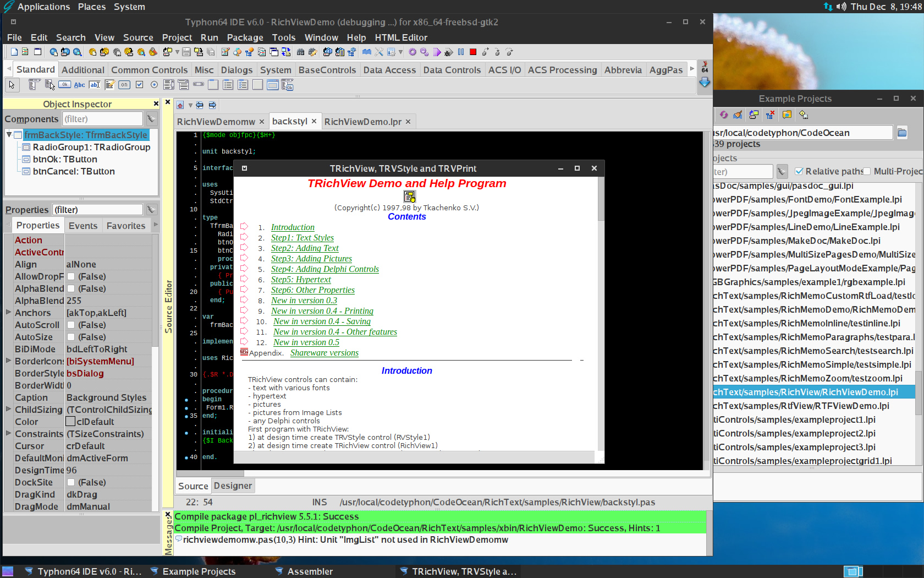Toggle the AutoScroll property checkbox
924x578 pixels.
(x=71, y=325)
